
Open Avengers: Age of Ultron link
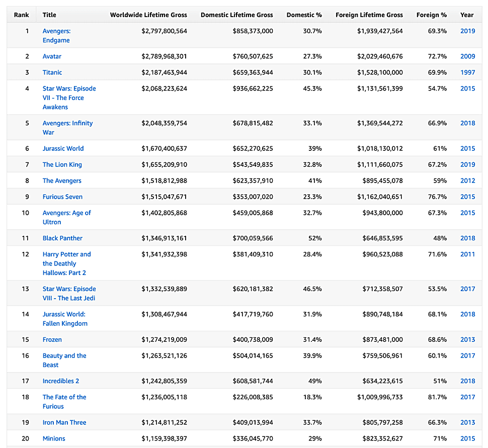[x=66, y=218]
